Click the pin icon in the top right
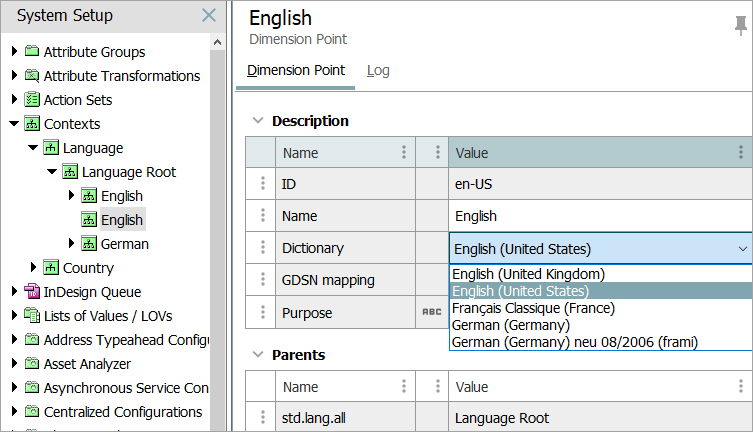Image resolution: width=753 pixels, height=432 pixels. 740,27
